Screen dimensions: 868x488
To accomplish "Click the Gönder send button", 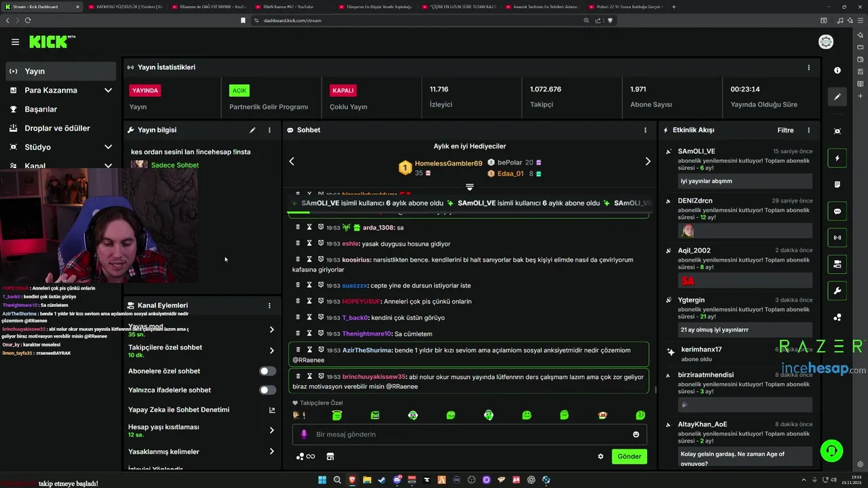I will (x=629, y=457).
